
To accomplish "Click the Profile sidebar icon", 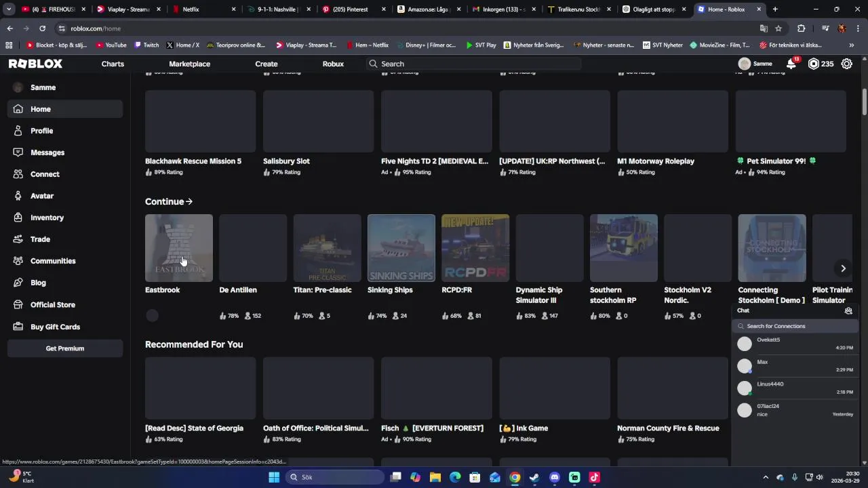I will pos(18,131).
